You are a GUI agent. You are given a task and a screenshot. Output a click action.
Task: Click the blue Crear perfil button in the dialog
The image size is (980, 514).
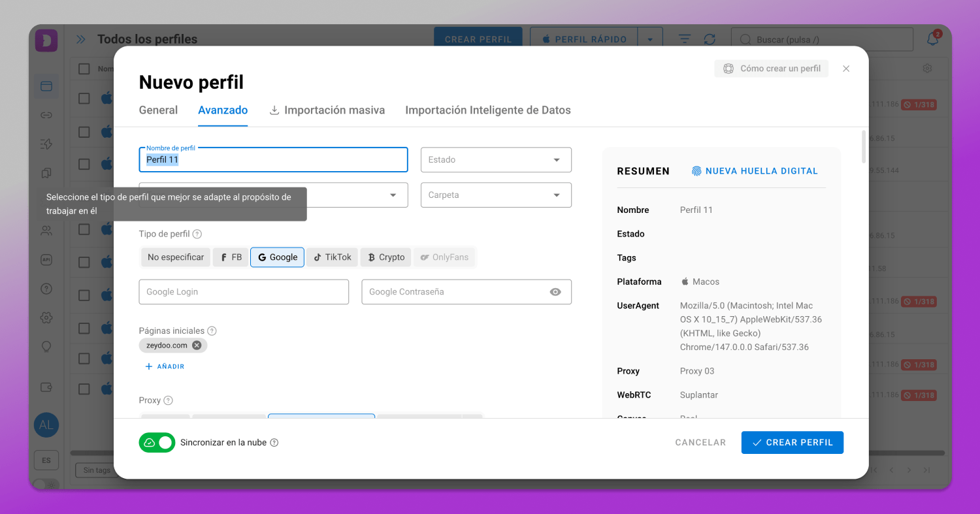(x=792, y=443)
